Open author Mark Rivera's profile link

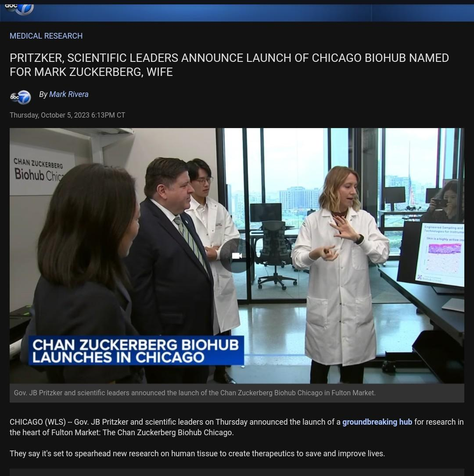tap(68, 94)
